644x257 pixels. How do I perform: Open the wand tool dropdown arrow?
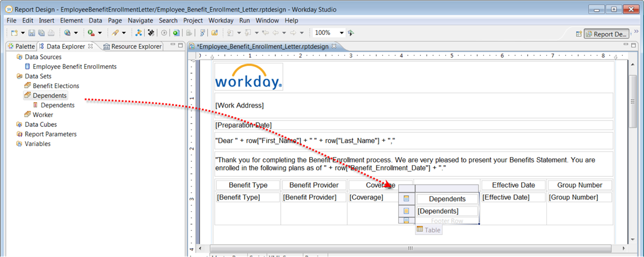click(123, 33)
